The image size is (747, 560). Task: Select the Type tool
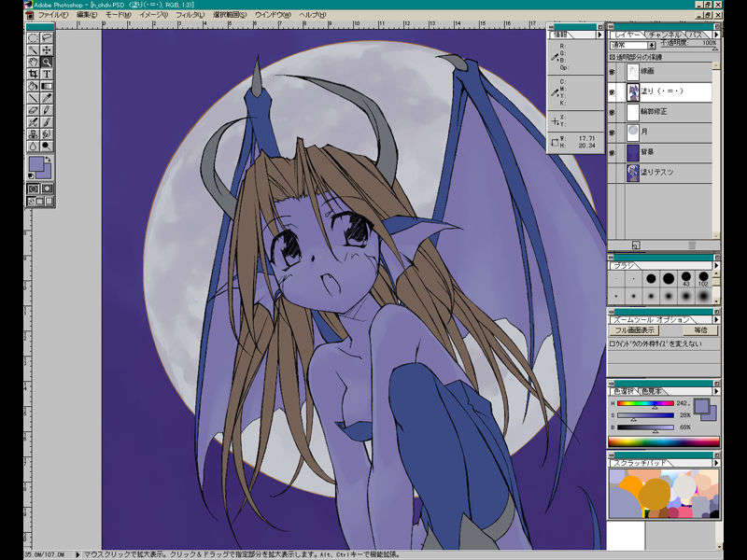47,74
